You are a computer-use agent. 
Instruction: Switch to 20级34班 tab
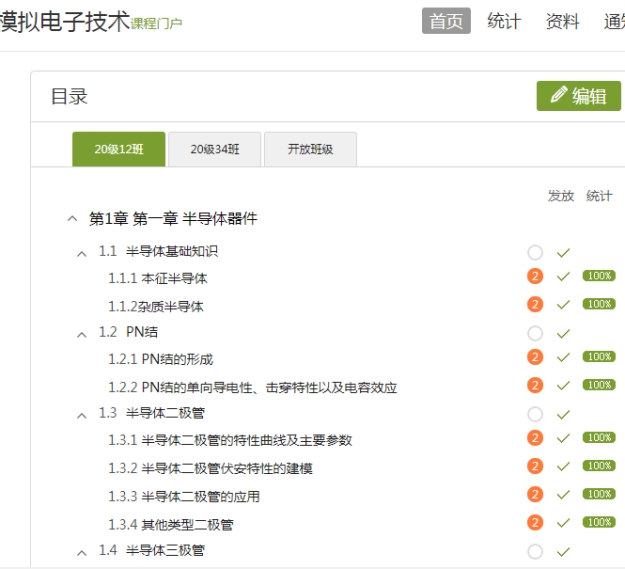point(215,149)
